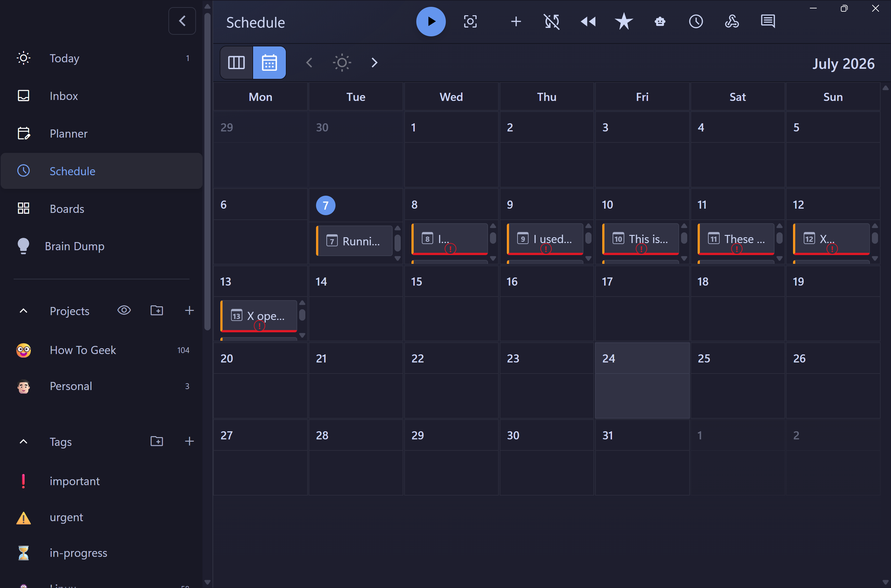Switch to week columns view
The height and width of the screenshot is (588, 891).
pyautogui.click(x=236, y=63)
